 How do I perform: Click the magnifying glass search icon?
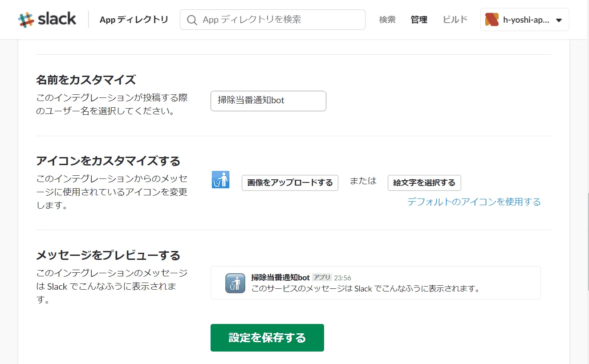tap(192, 20)
